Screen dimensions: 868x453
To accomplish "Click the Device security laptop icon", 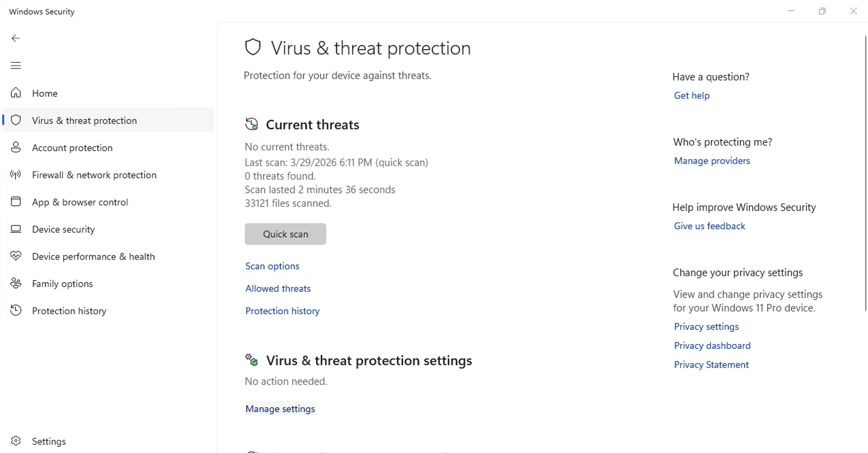I will [16, 229].
